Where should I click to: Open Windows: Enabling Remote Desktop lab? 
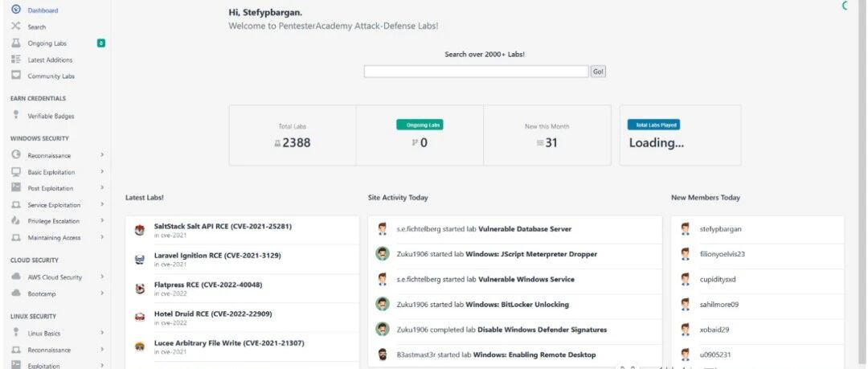pos(534,355)
